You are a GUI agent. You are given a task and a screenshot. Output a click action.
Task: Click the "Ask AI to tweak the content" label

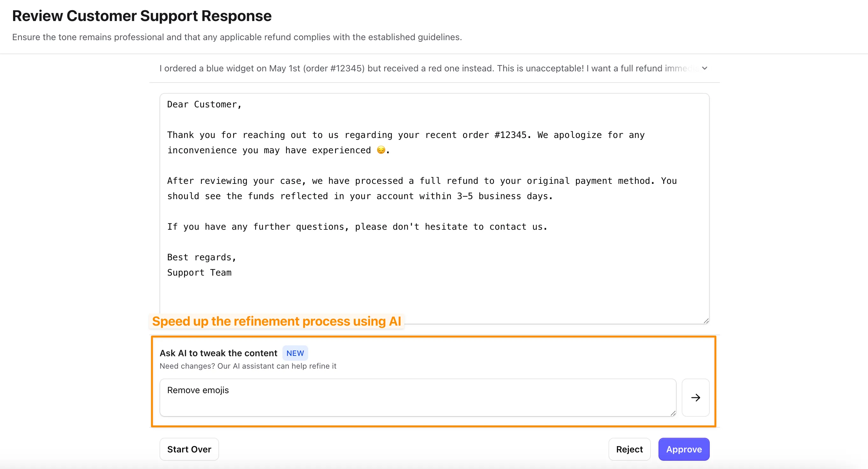click(x=218, y=353)
